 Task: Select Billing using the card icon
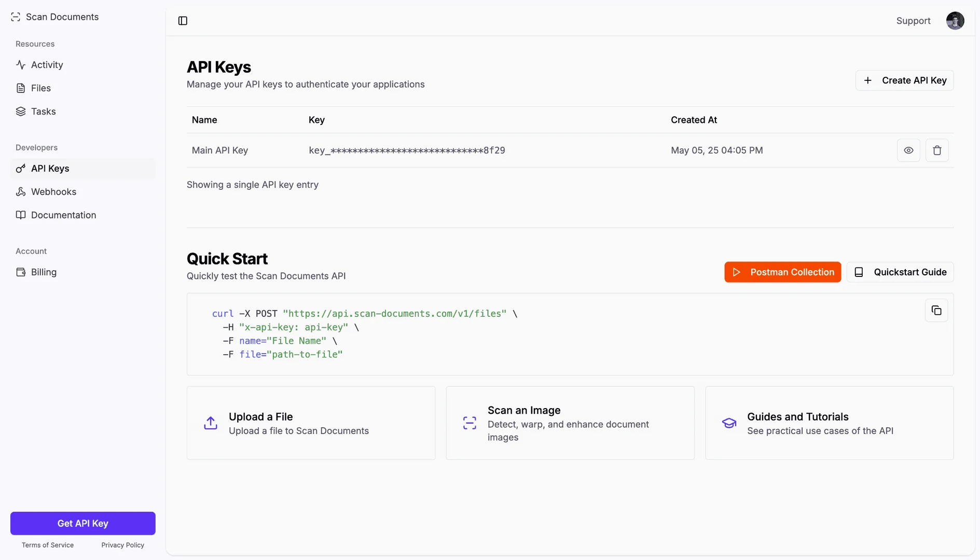click(x=20, y=272)
